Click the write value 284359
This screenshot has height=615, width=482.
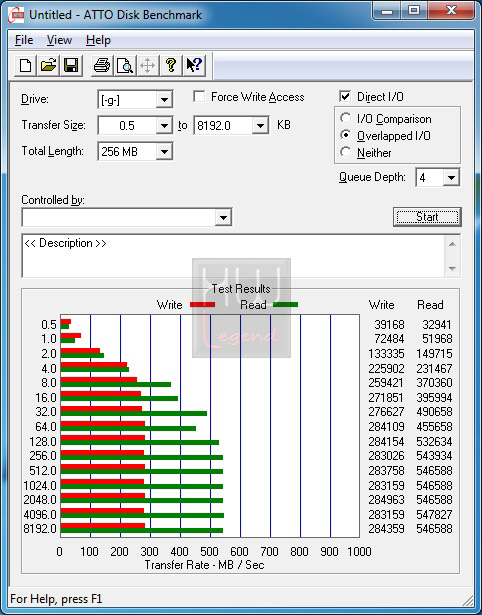(x=386, y=529)
